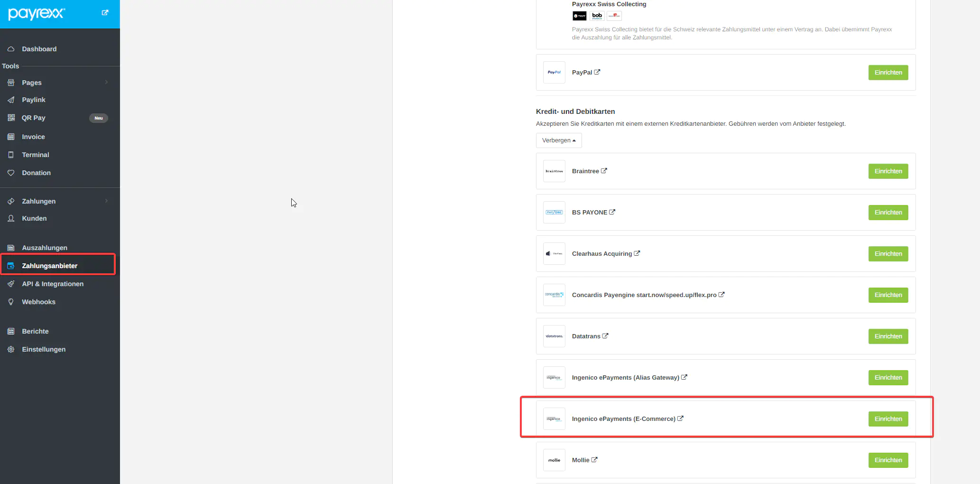Click the Datatrans logo thumbnail
980x484 pixels.
point(554,336)
